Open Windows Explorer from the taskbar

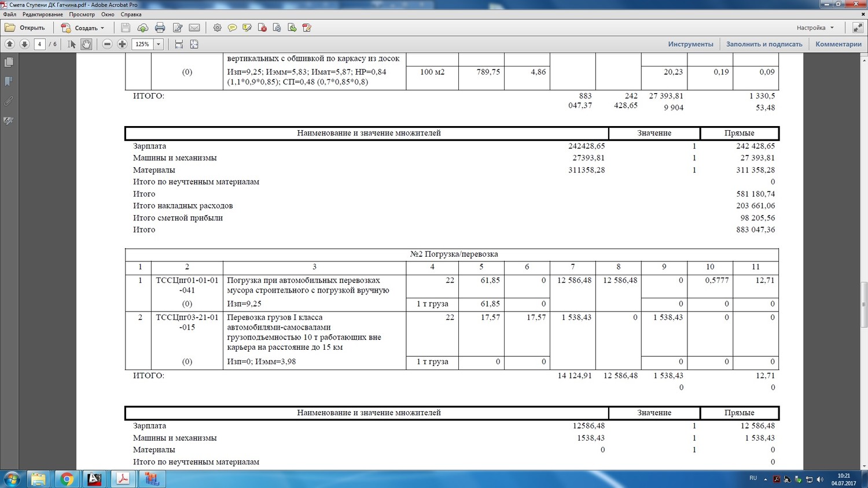(38, 479)
